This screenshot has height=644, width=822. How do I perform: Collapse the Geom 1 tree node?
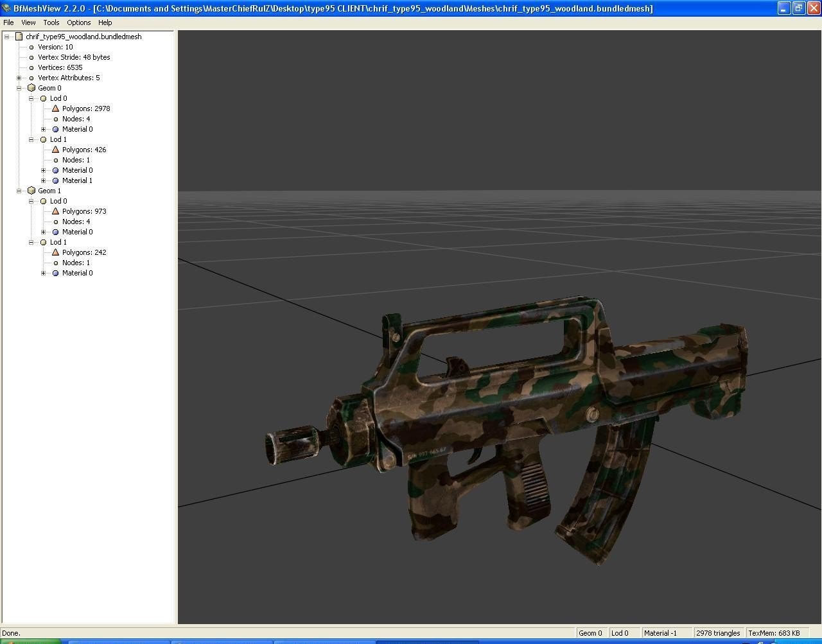[x=19, y=191]
